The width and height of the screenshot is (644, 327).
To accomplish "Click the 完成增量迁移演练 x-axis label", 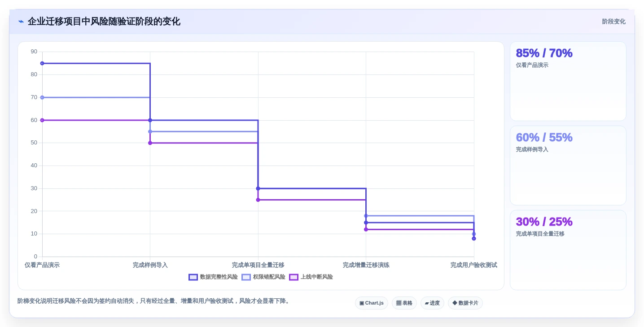I will pyautogui.click(x=366, y=265).
